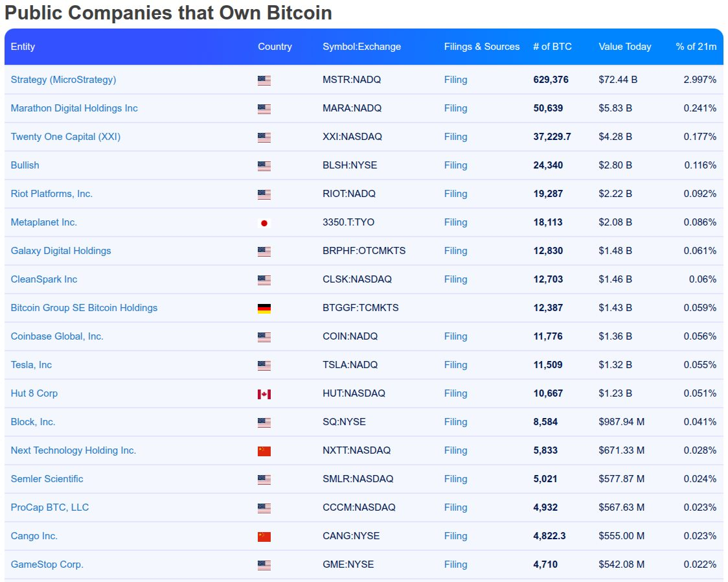Open Riot Platforms, Inc. link
The height and width of the screenshot is (582, 728).
pyautogui.click(x=52, y=194)
